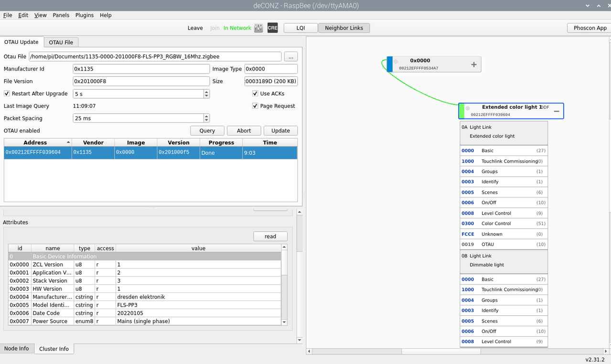Open the File menu
This screenshot has height=364, width=611.
(8, 15)
